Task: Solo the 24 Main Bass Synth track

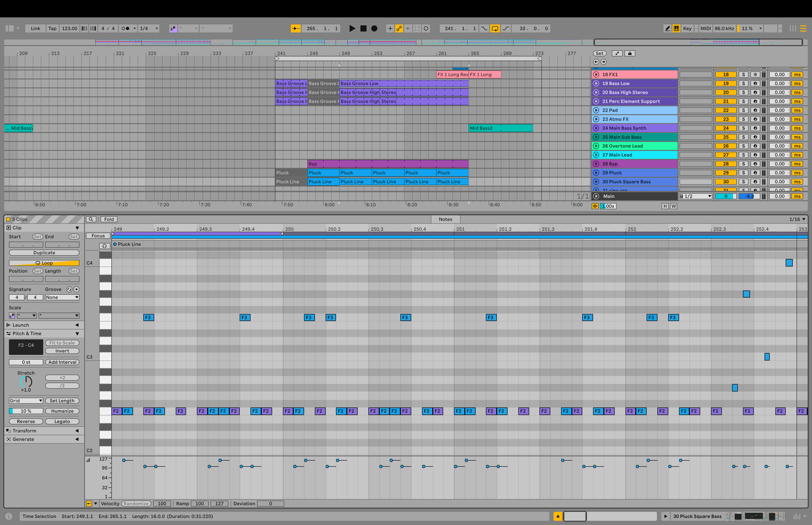Action: pos(743,128)
